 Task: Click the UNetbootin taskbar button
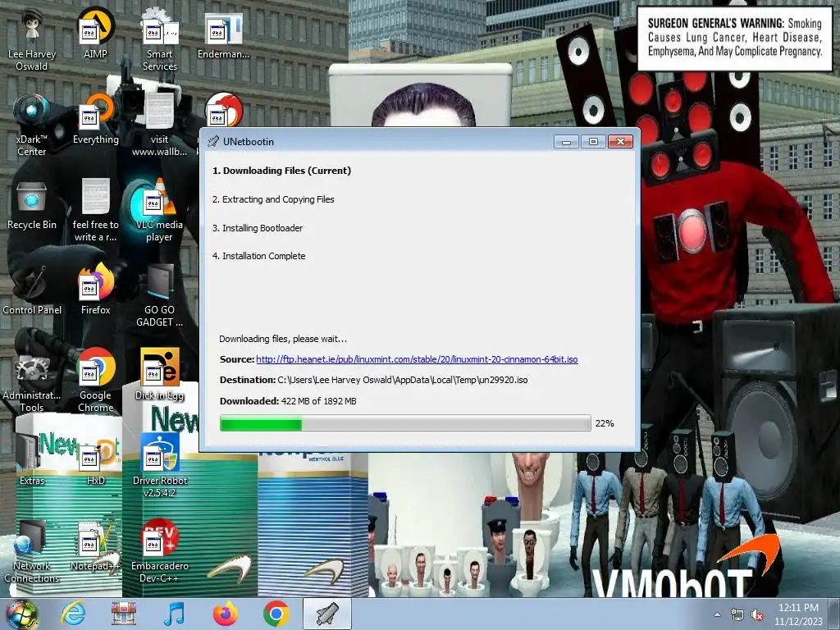click(x=327, y=614)
